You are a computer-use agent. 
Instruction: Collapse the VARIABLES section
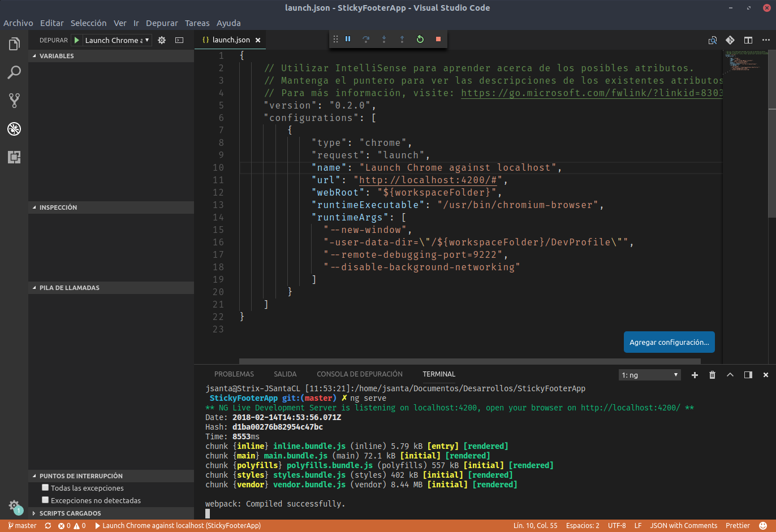tap(55, 55)
